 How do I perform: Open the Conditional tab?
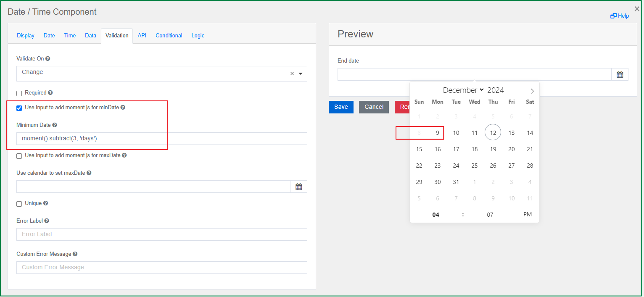(169, 36)
